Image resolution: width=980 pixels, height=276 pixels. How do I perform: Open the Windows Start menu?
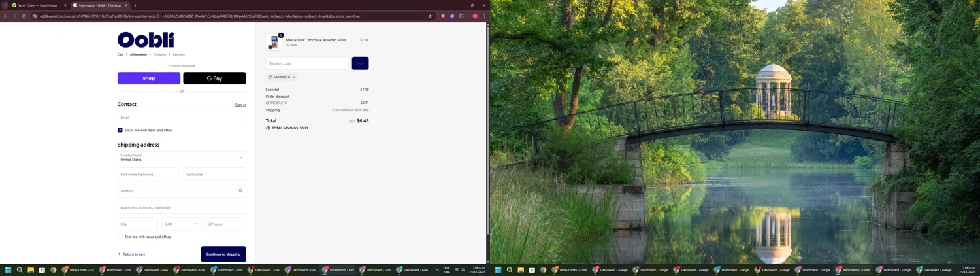8,270
